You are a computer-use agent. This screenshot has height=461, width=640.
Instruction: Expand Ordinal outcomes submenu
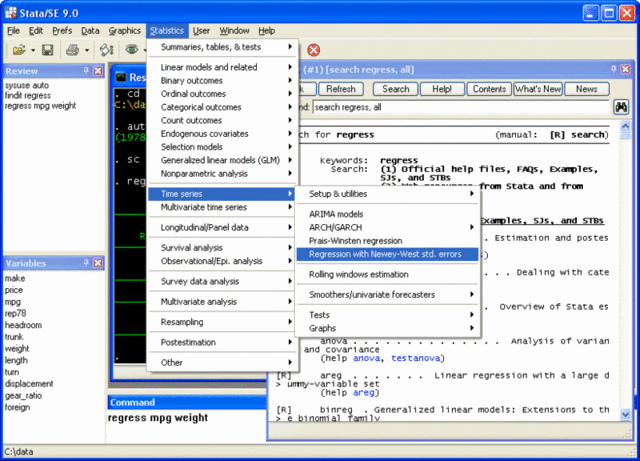222,94
